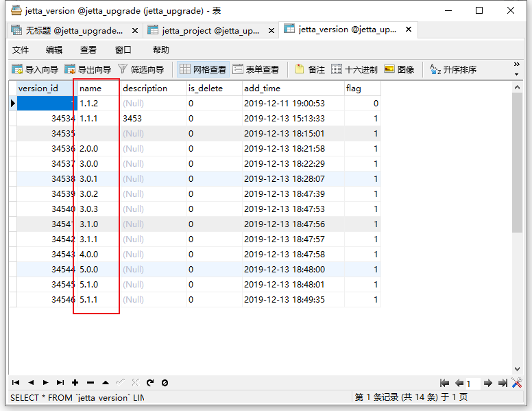Click the flag column header
532x411 pixels.
pyautogui.click(x=363, y=89)
